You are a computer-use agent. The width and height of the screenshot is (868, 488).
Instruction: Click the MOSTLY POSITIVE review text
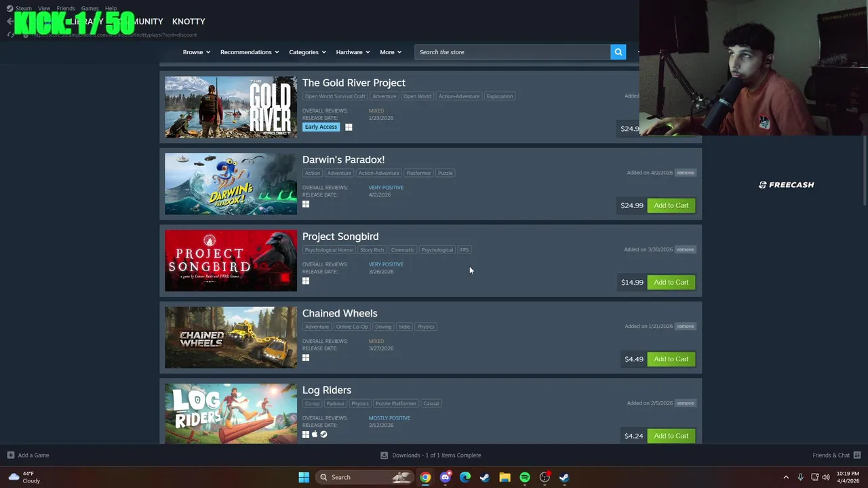389,418
